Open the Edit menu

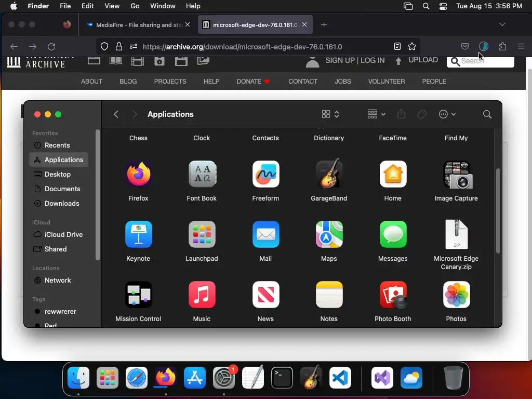(x=87, y=6)
